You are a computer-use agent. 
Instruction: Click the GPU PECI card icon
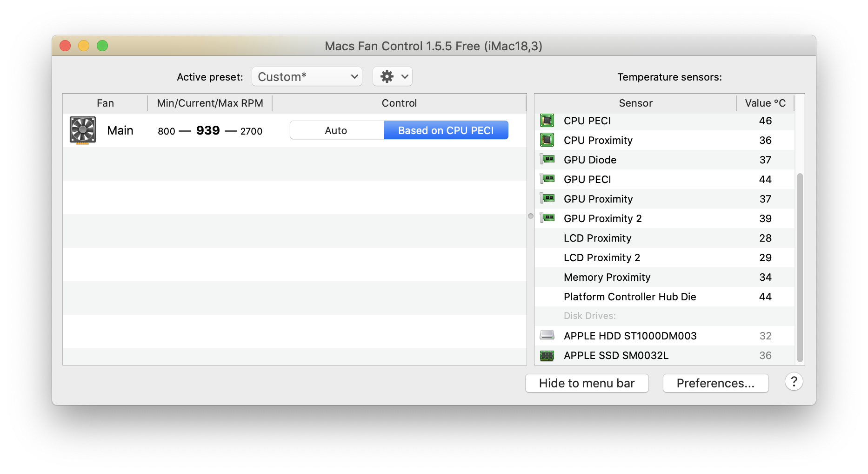coord(548,179)
